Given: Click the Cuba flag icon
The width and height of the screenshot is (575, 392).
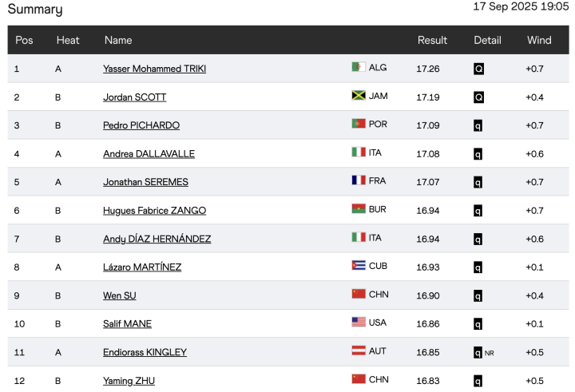Looking at the screenshot, I should pyautogui.click(x=359, y=267).
